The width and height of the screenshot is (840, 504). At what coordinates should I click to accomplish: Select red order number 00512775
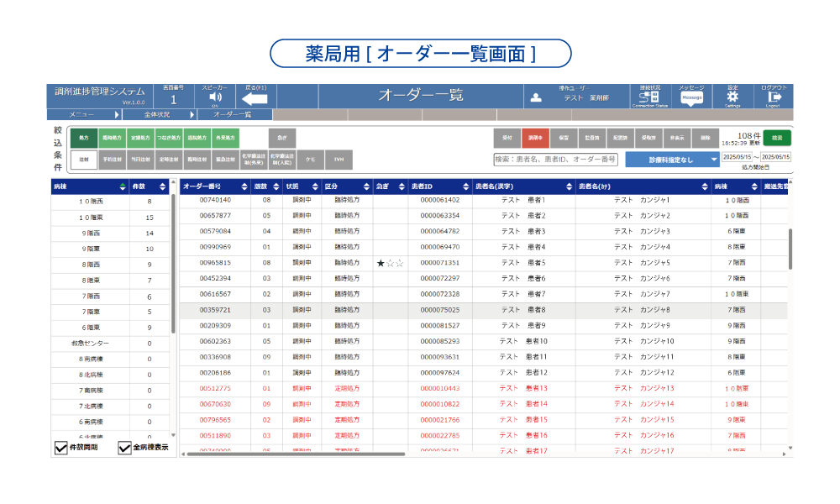[215, 389]
